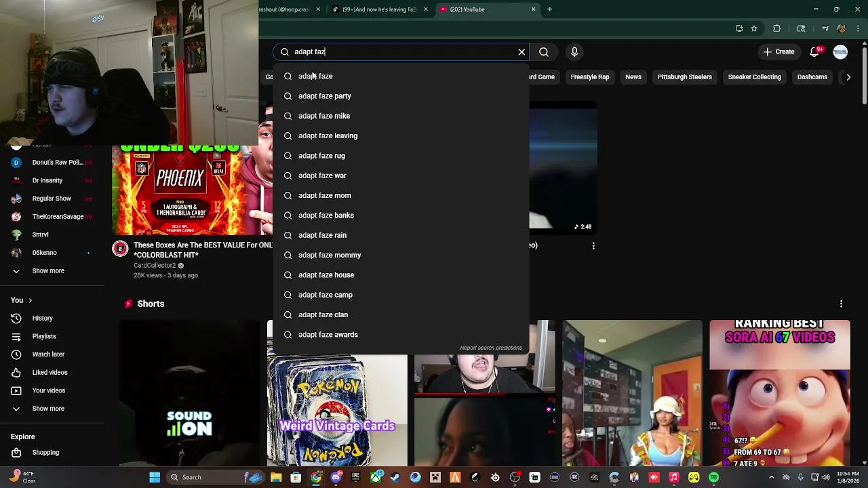Open Windows Start menu

(155, 477)
